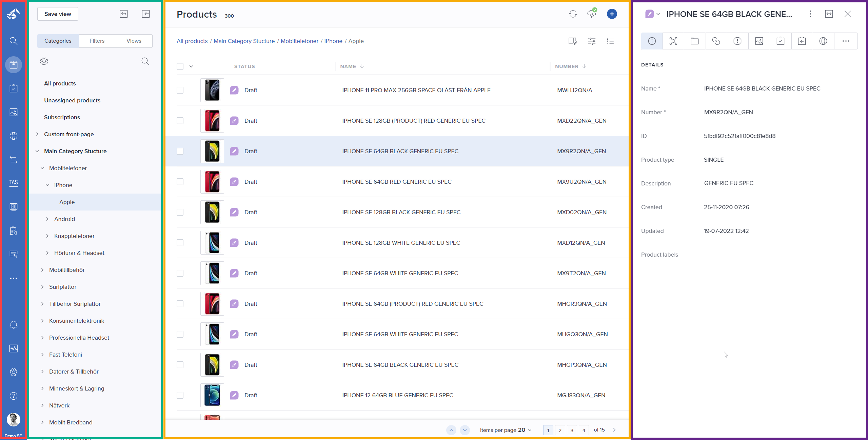868x440 pixels.
Task: Click the edit columns table icon above product list
Action: [x=573, y=41]
